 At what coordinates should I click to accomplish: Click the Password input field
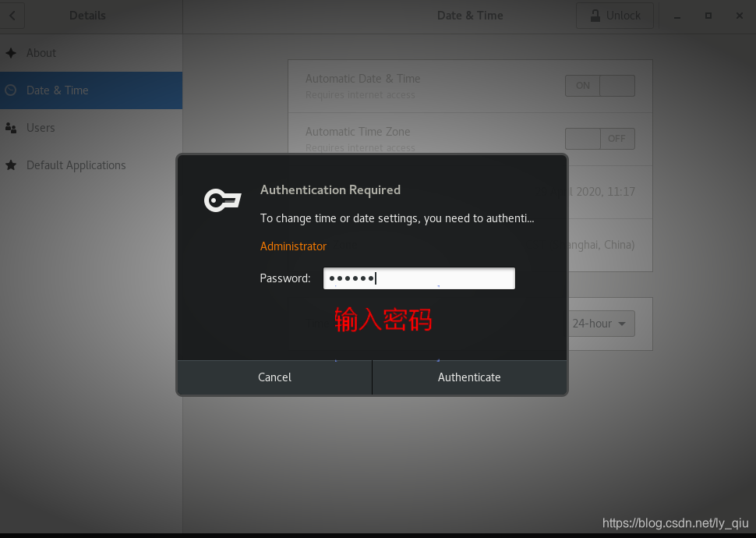tap(419, 278)
